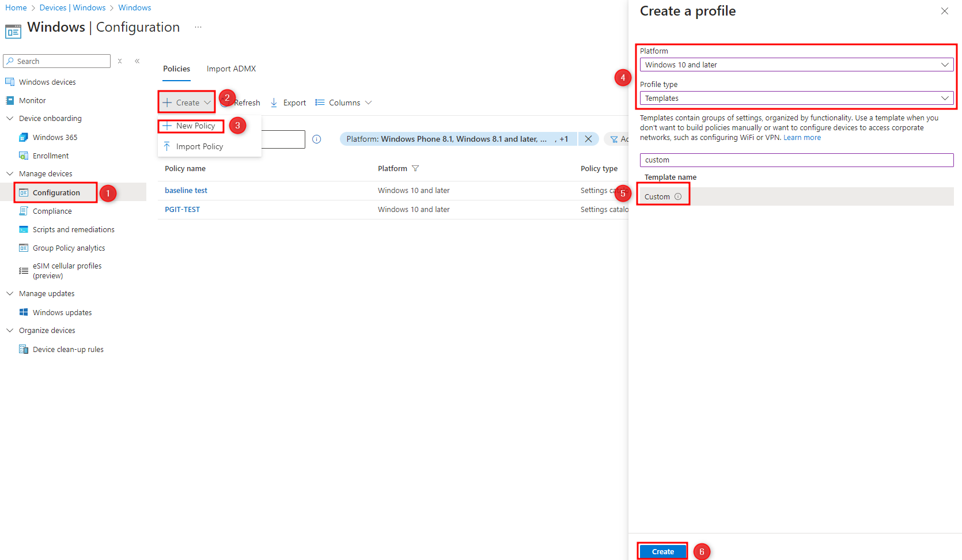962x560 pixels.
Task: Click the Enrollment icon in sidebar
Action: [x=24, y=156]
